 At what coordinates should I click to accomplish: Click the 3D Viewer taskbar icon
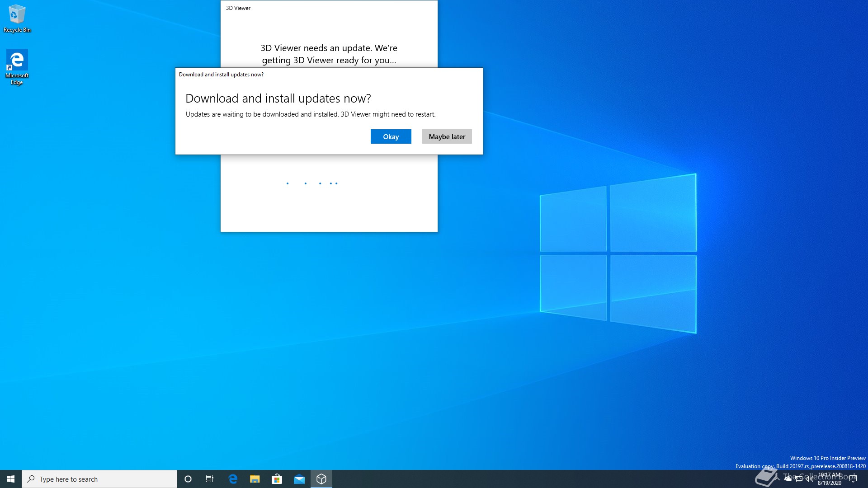(x=321, y=479)
